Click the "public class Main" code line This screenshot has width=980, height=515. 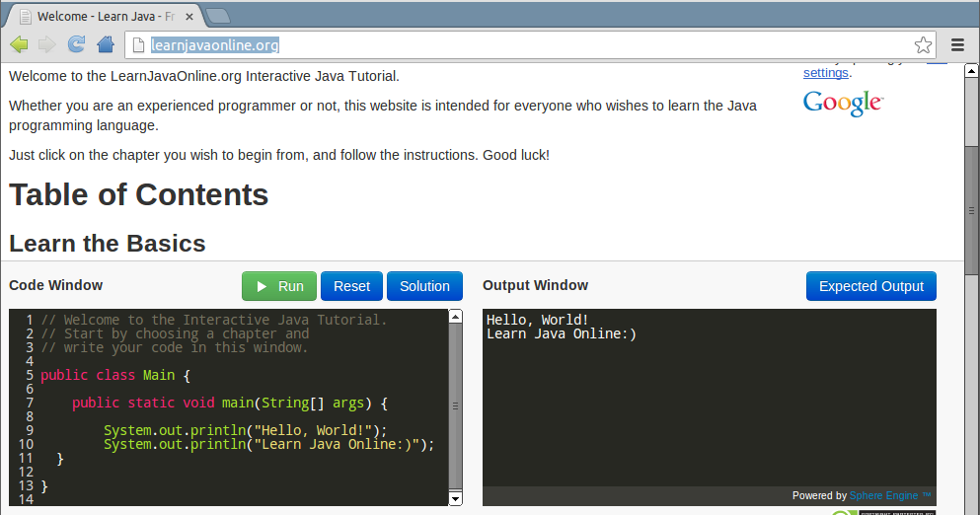coord(115,375)
